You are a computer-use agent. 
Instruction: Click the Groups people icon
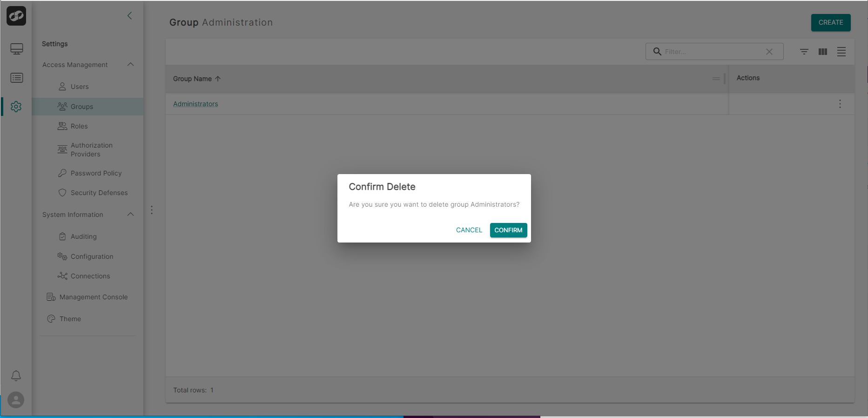tap(62, 107)
